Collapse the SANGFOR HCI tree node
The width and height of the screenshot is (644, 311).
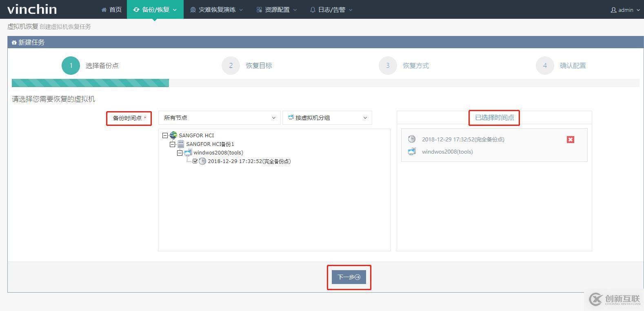point(165,135)
